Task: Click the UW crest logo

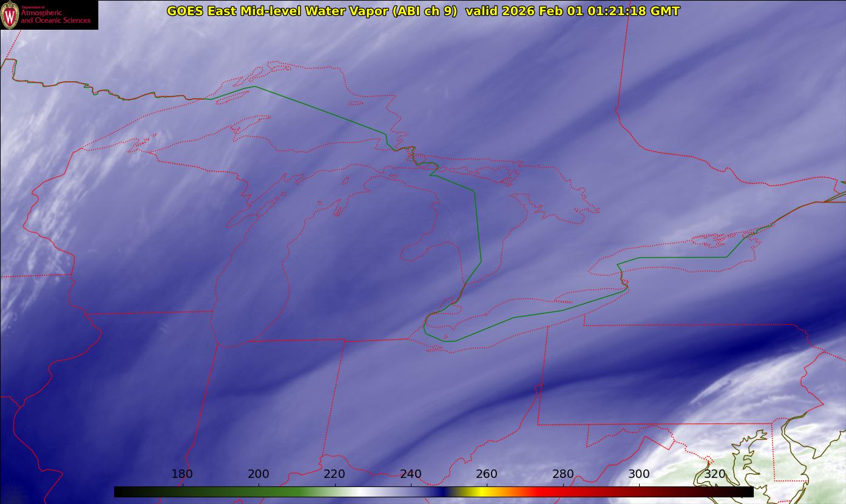Action: (x=10, y=15)
